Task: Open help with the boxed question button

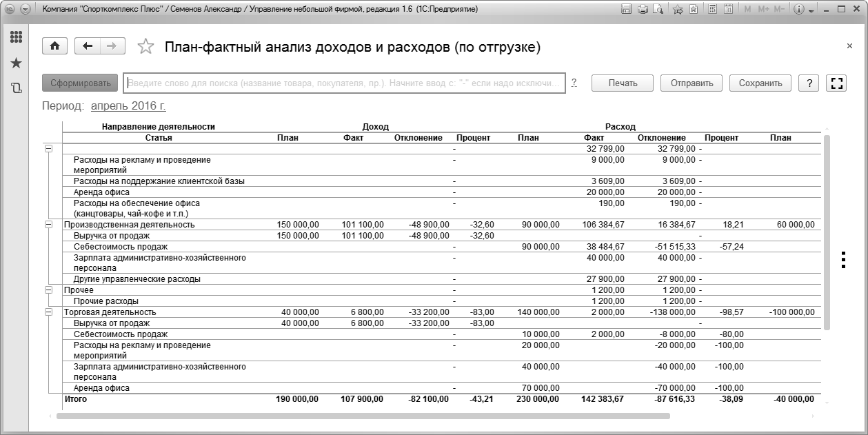Action: [809, 83]
